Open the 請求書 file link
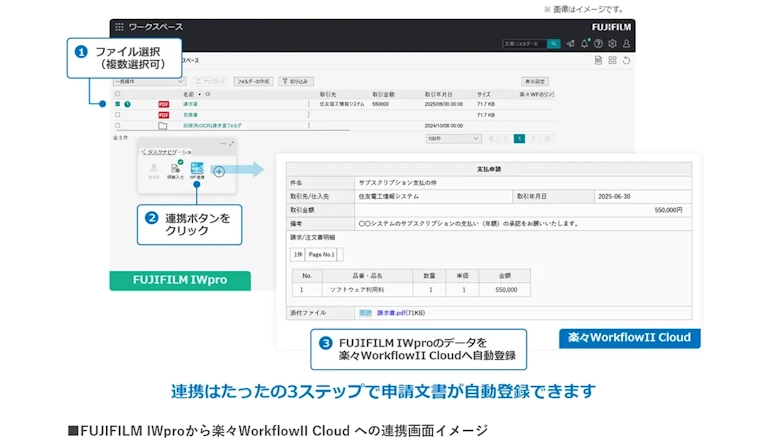 pos(191,104)
